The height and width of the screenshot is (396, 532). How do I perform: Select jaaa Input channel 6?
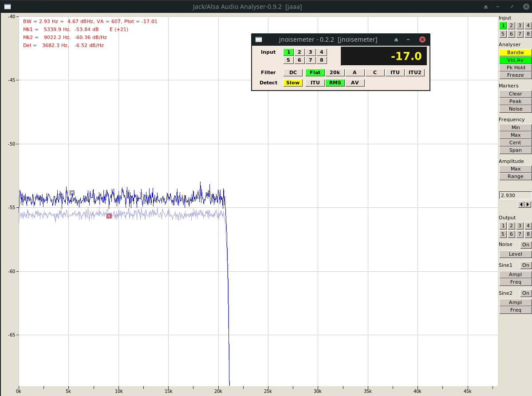(x=511, y=34)
